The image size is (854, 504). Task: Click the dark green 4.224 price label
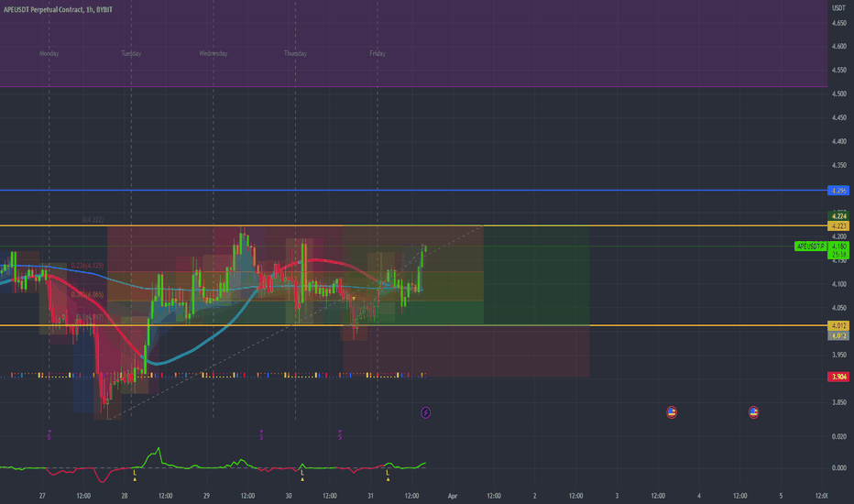(838, 216)
